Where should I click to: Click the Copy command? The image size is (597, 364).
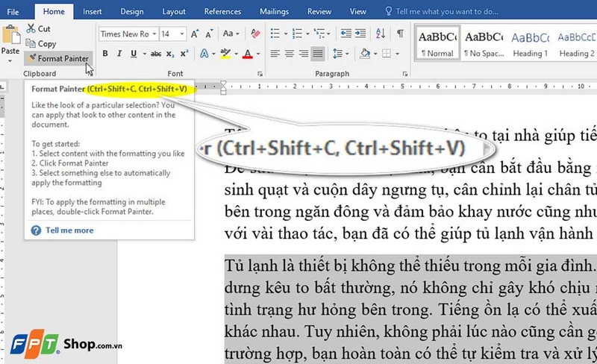41,43
